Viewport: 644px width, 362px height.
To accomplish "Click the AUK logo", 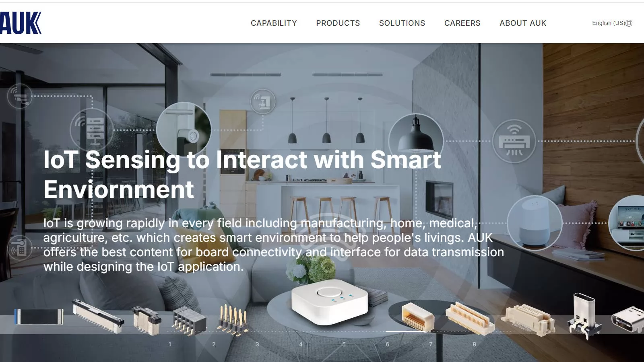I will click(x=21, y=23).
